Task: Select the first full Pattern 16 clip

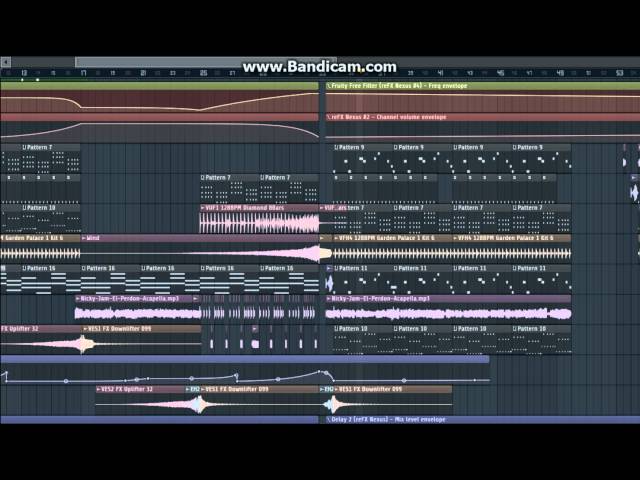Action: click(51, 280)
